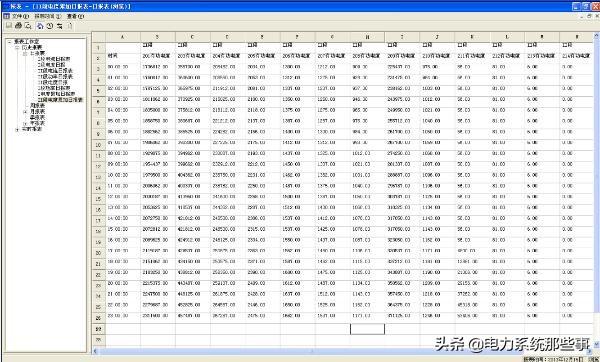Expand the bottom 实时报表 tree node
Image resolution: width=600 pixels, height=362 pixels.
click(x=17, y=129)
